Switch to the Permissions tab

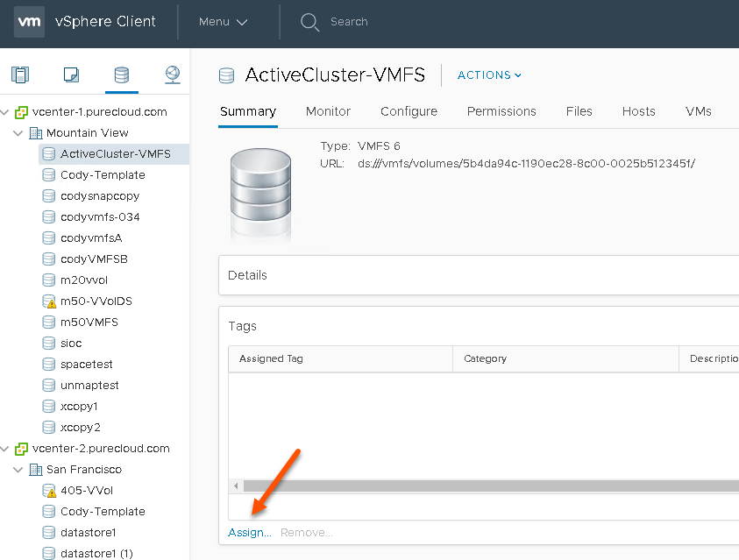(x=501, y=111)
